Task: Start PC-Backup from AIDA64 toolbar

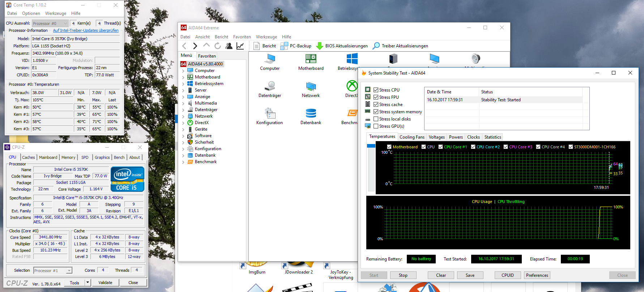Action: coord(296,46)
